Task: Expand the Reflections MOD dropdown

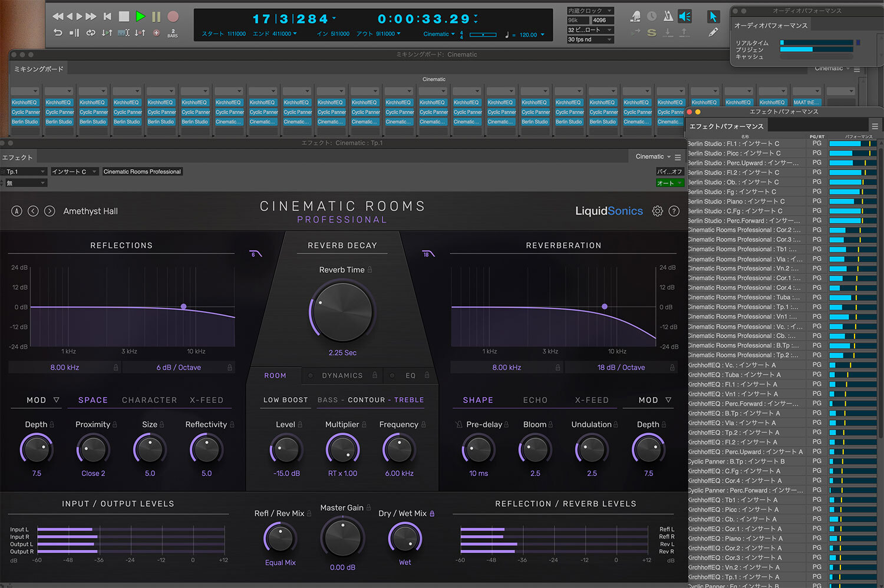Action: tap(43, 400)
